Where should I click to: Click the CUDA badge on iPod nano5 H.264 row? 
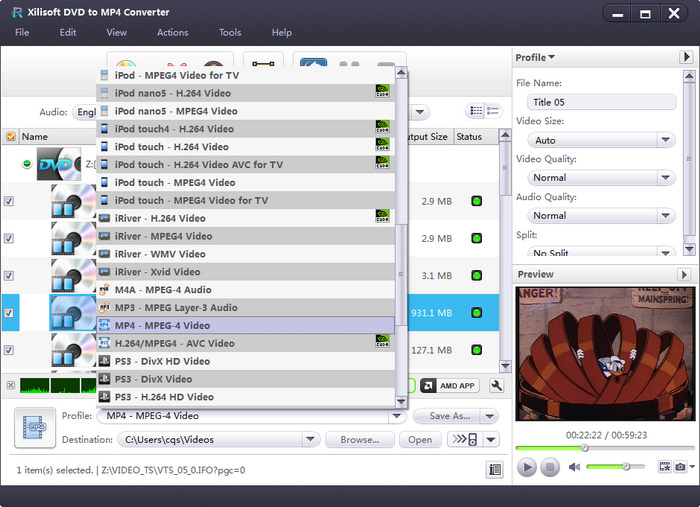pos(382,91)
